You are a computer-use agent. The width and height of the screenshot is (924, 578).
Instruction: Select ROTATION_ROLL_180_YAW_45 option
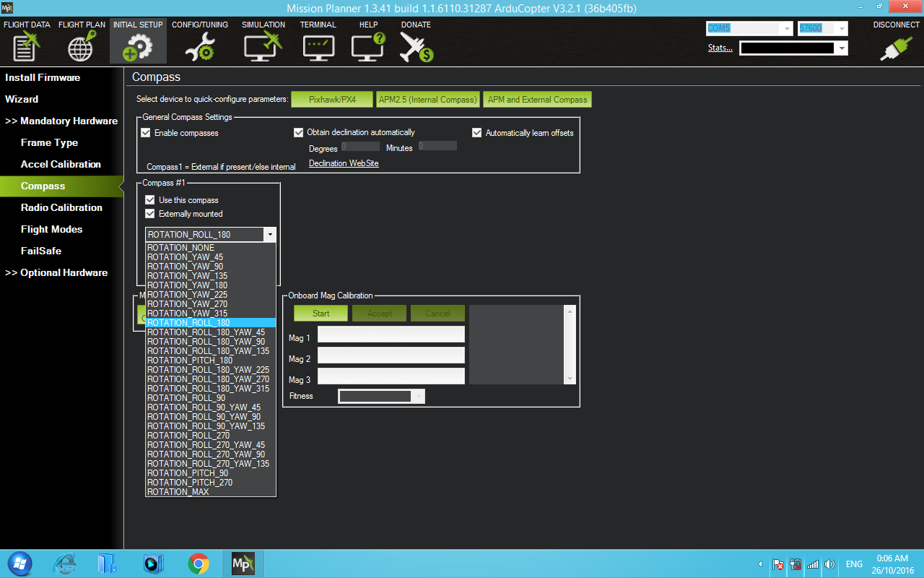pyautogui.click(x=211, y=332)
